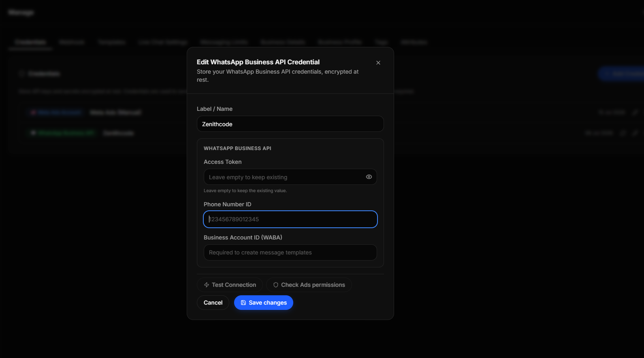The image size is (644, 358).
Task: Save changes to the credential
Action: tap(264, 303)
